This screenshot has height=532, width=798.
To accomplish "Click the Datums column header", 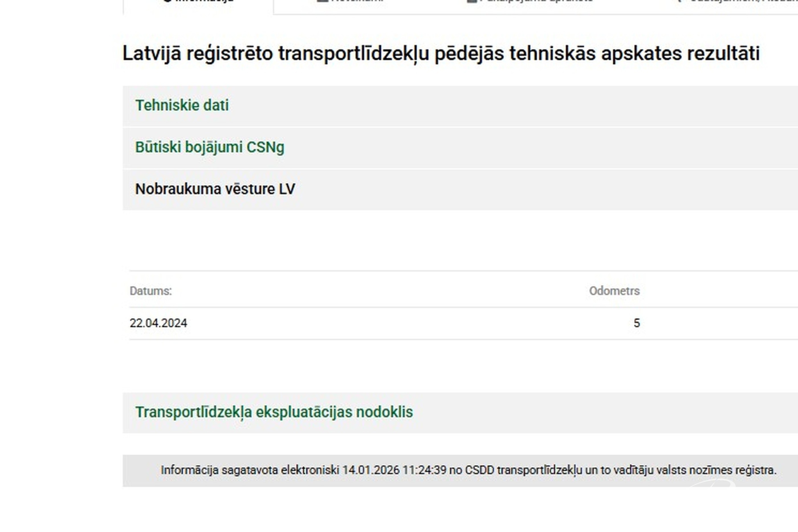I will point(151,291).
